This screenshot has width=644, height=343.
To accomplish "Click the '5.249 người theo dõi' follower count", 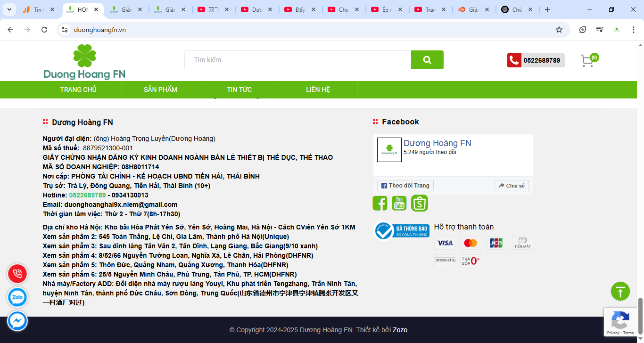I will click(430, 152).
